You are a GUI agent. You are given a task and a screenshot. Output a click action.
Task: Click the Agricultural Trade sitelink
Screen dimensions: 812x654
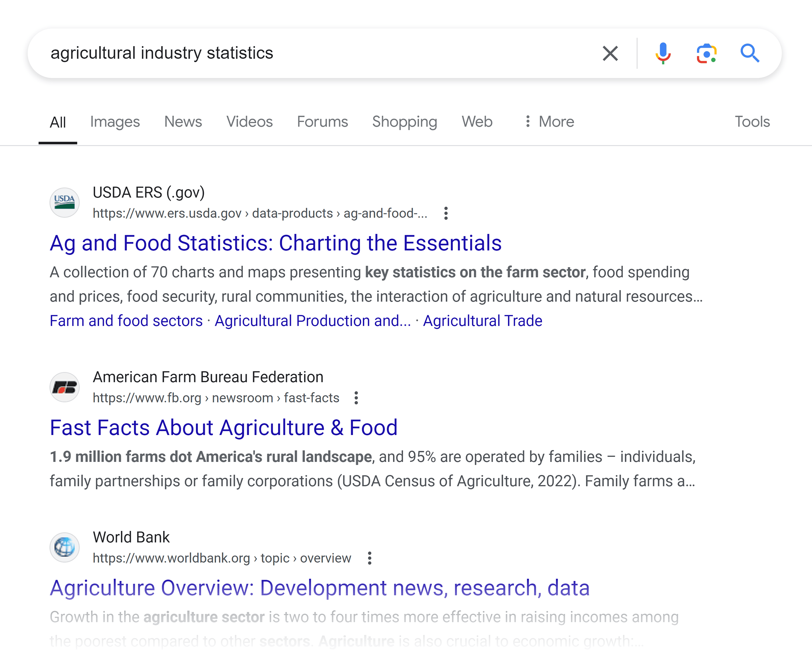[x=482, y=321]
